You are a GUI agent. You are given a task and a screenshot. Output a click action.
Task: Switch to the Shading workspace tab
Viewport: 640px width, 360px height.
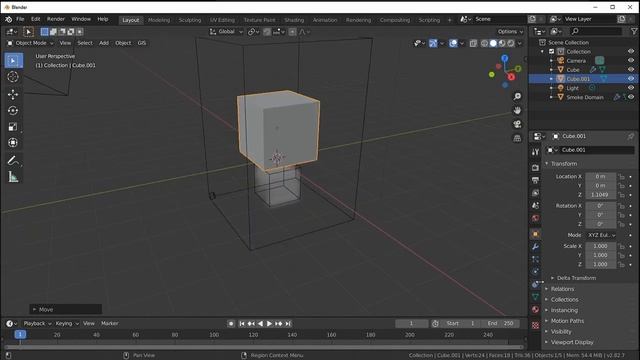pos(294,20)
